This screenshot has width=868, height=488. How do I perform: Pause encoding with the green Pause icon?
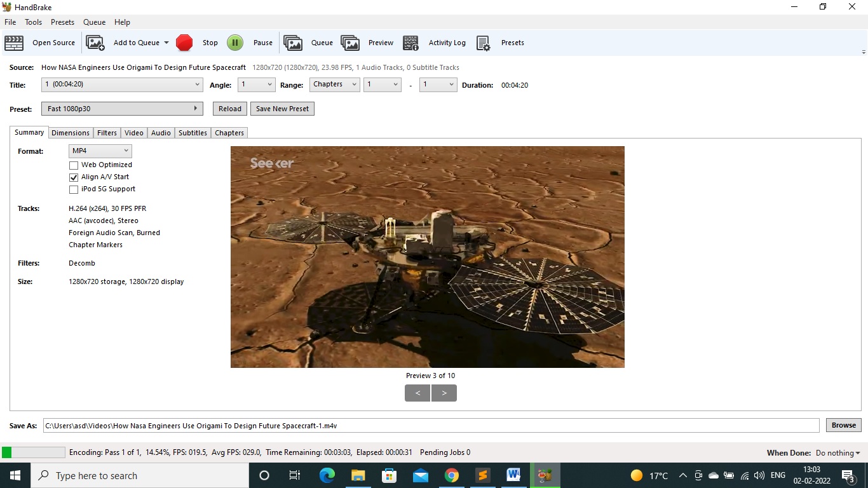point(235,43)
